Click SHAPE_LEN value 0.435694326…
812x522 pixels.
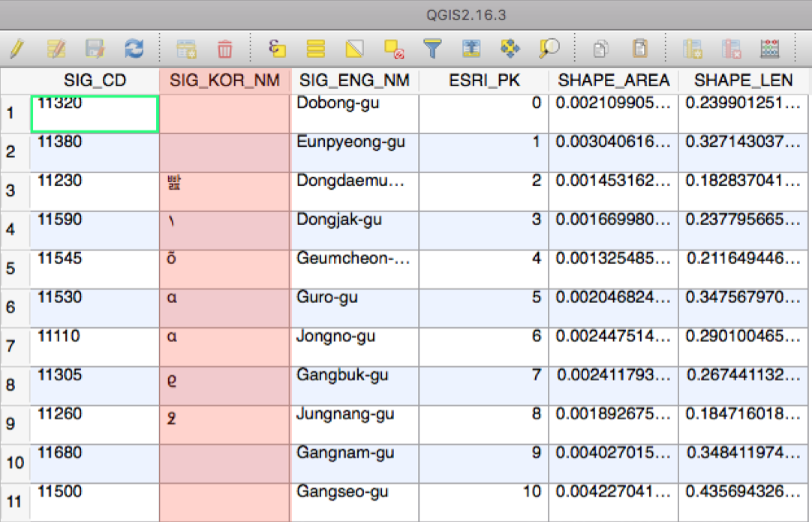(x=743, y=502)
